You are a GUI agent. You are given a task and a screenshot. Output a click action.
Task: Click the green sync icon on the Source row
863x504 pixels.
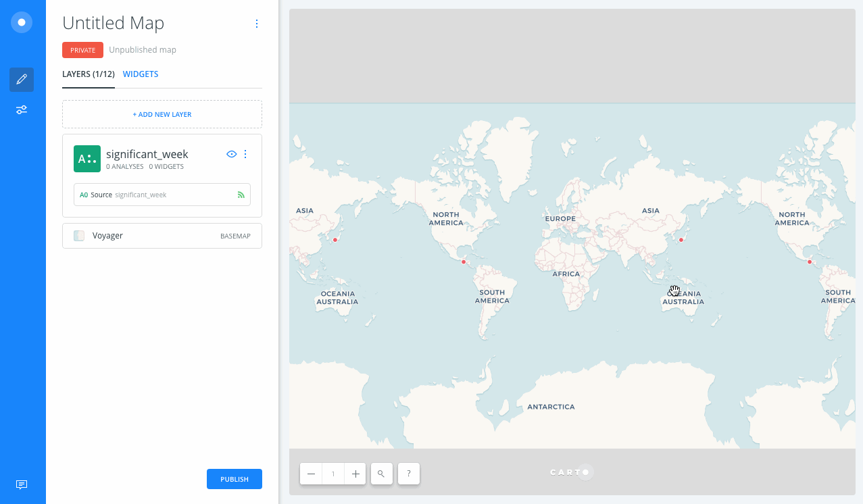(241, 194)
